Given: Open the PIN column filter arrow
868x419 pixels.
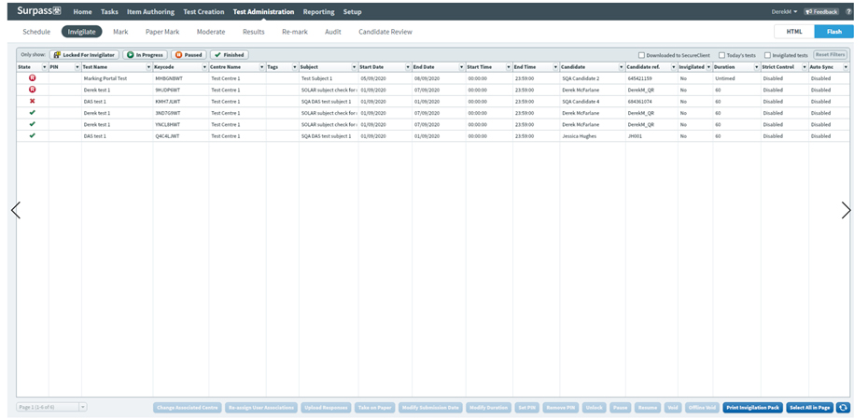Looking at the screenshot, I should pos(77,67).
